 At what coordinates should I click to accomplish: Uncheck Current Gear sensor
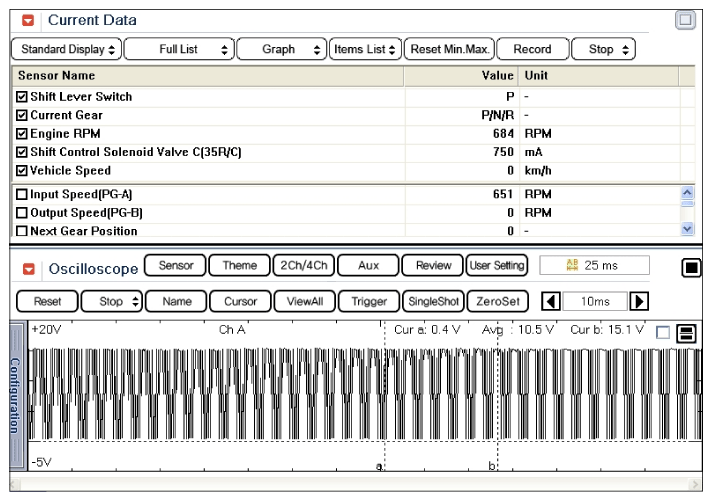pyautogui.click(x=21, y=115)
